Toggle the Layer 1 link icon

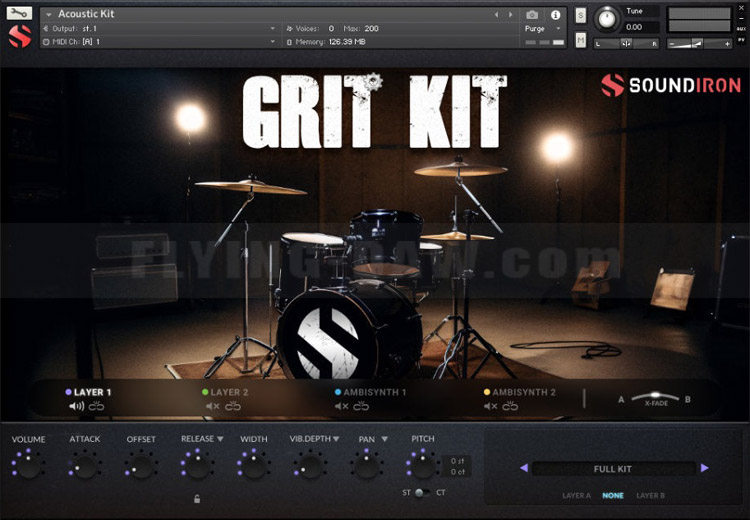point(97,406)
